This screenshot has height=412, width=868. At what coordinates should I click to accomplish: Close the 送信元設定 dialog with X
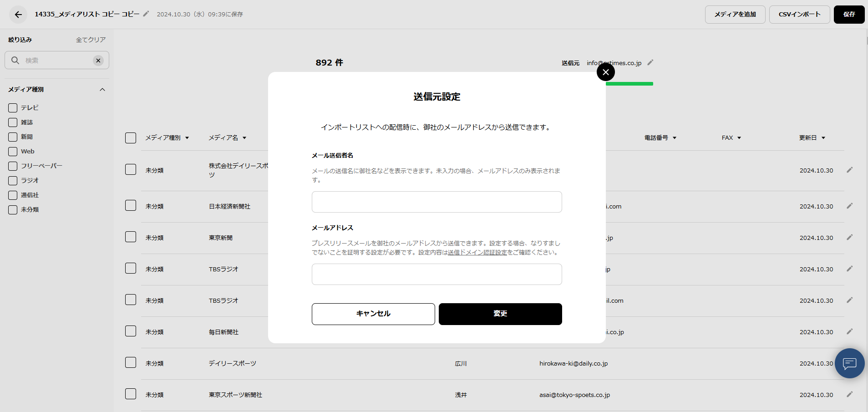click(x=605, y=72)
